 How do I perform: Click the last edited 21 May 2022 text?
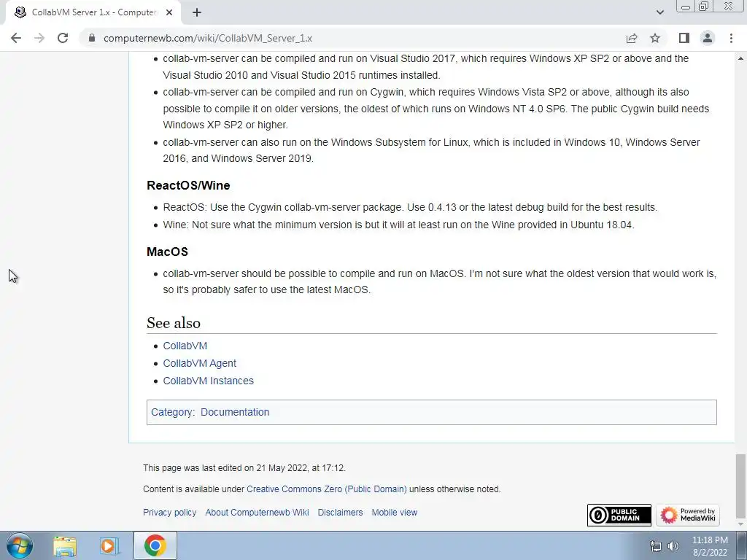click(244, 468)
